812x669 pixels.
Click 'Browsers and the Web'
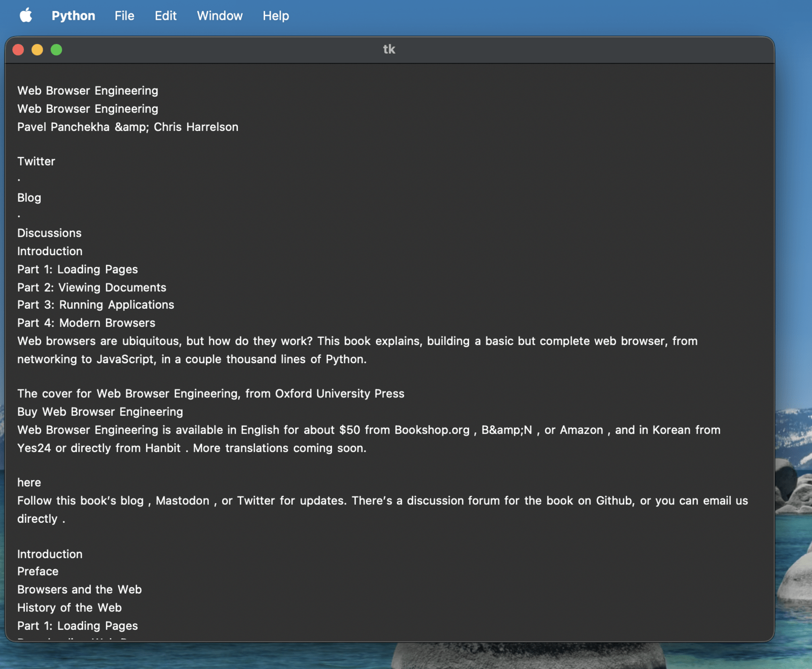point(79,590)
